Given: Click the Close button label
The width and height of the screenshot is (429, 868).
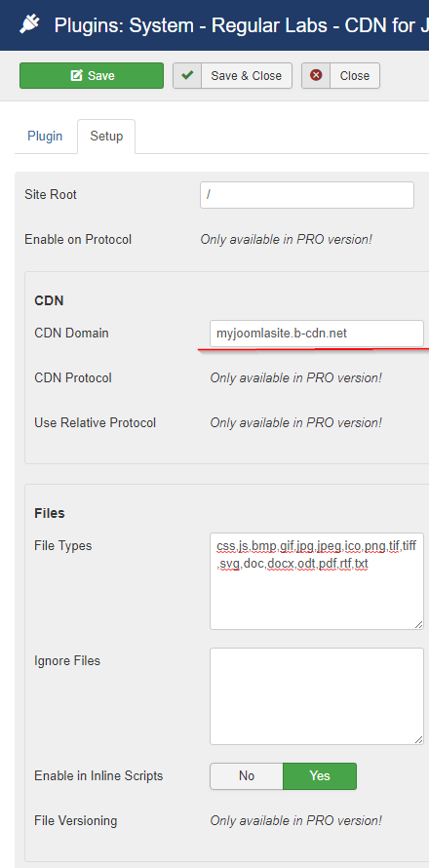Looking at the screenshot, I should click(355, 76).
